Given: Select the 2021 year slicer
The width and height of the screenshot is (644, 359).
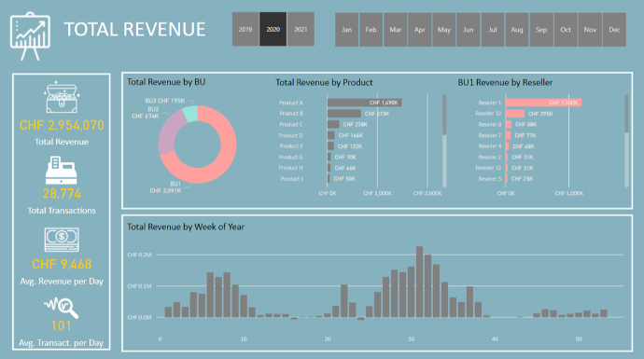Looking at the screenshot, I should point(301,29).
